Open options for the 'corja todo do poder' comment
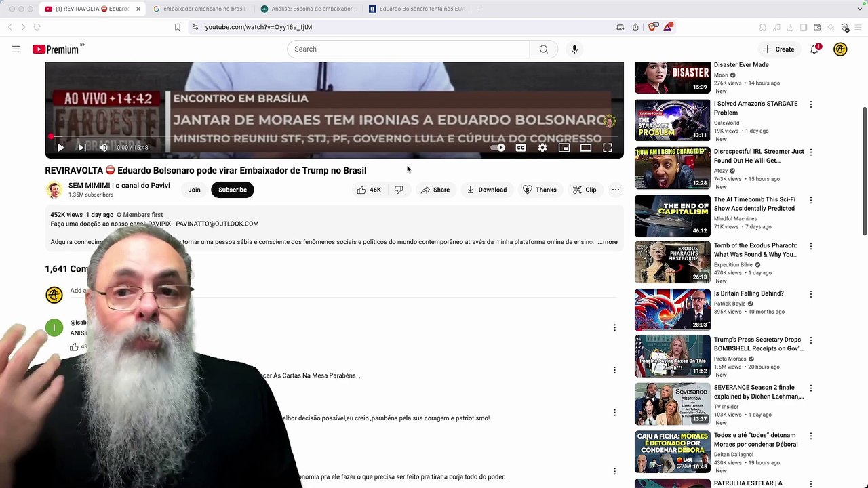Image resolution: width=868 pixels, height=488 pixels. click(614, 472)
